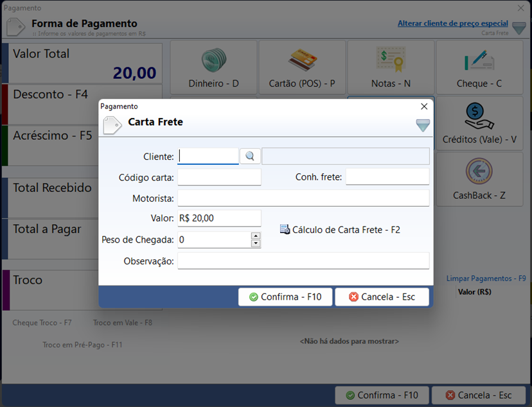Open Alterar cliente de preço especial link
The height and width of the screenshot is (407, 532).
[x=453, y=23]
